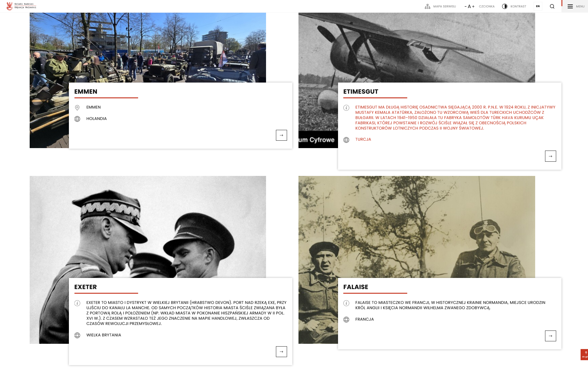Increase font size with plus
588x371 pixels.
tap(473, 6)
